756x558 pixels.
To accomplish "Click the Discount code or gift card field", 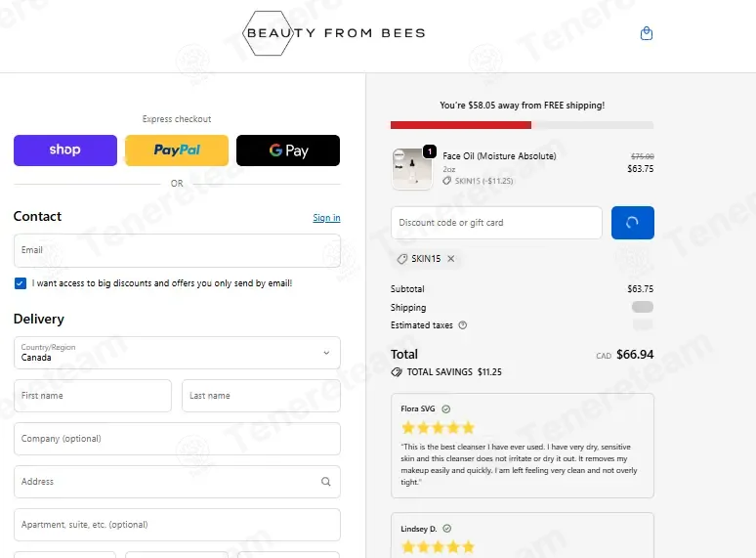I will tap(496, 223).
